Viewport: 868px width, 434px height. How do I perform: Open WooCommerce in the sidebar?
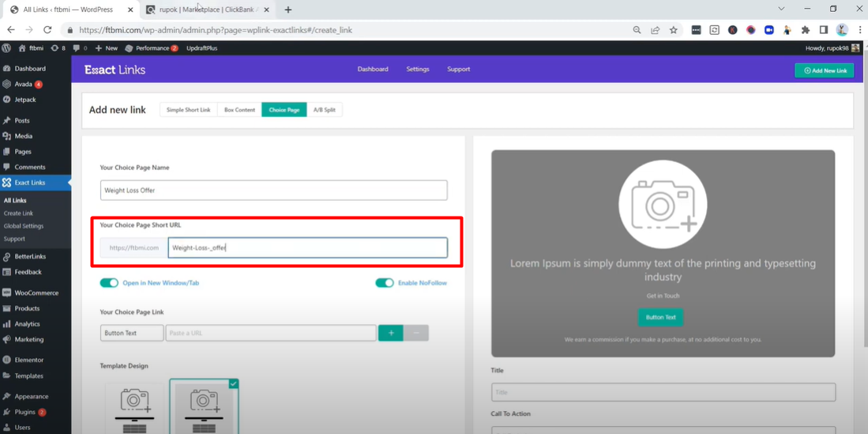(x=36, y=292)
